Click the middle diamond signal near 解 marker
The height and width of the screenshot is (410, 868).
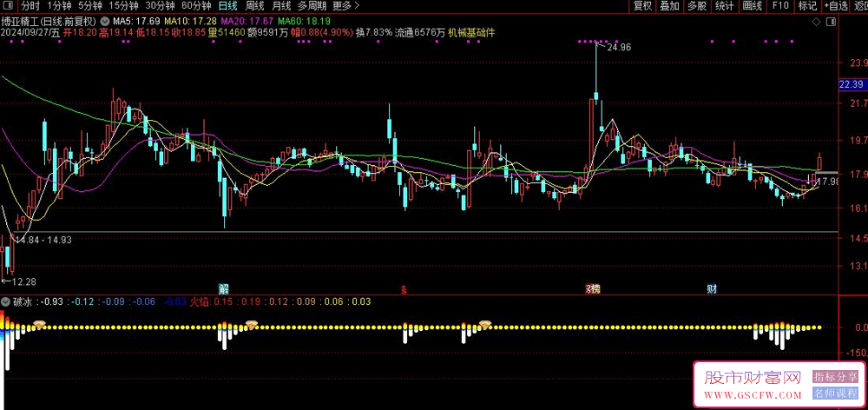252,324
